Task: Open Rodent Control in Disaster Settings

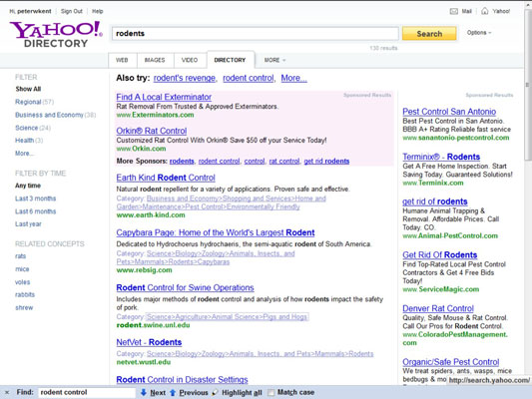Action: tap(182, 380)
